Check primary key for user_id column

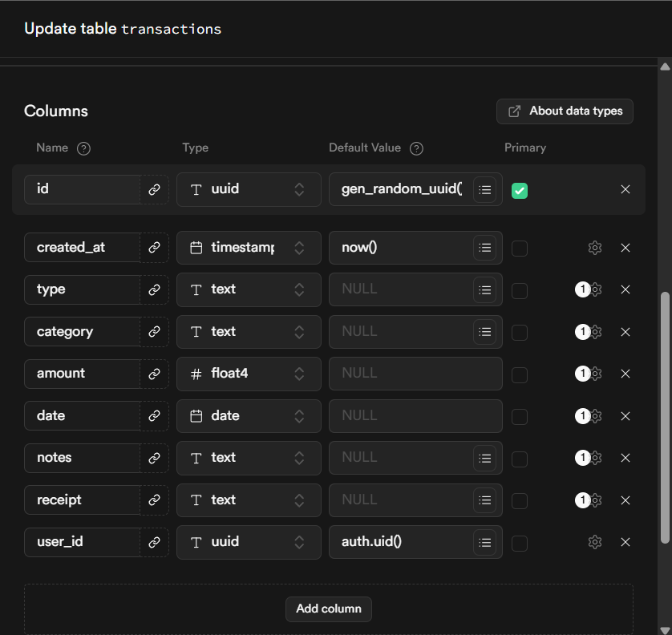[520, 544]
